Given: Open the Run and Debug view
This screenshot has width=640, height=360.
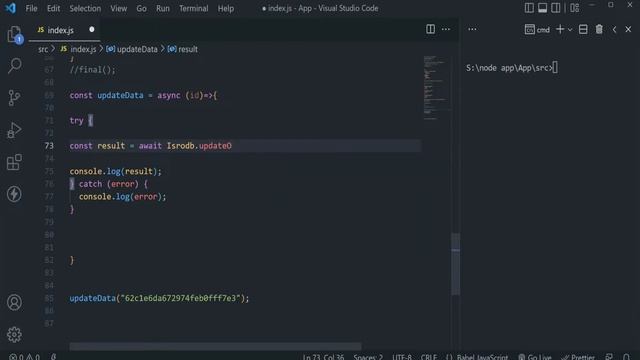Looking at the screenshot, I should point(14,130).
